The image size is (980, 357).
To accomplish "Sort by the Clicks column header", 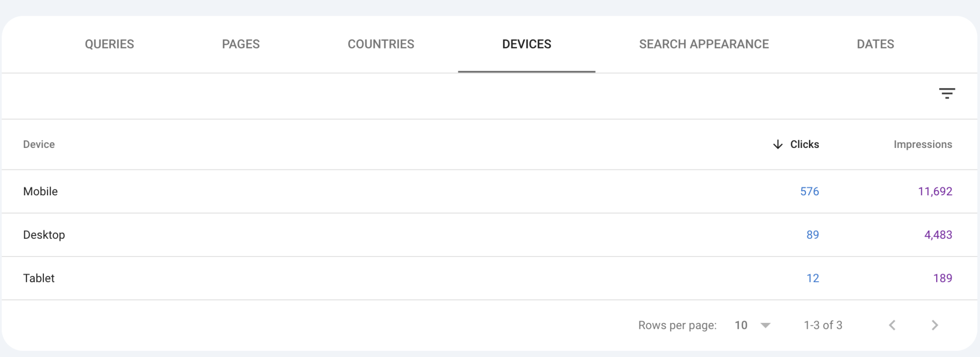I will point(804,144).
